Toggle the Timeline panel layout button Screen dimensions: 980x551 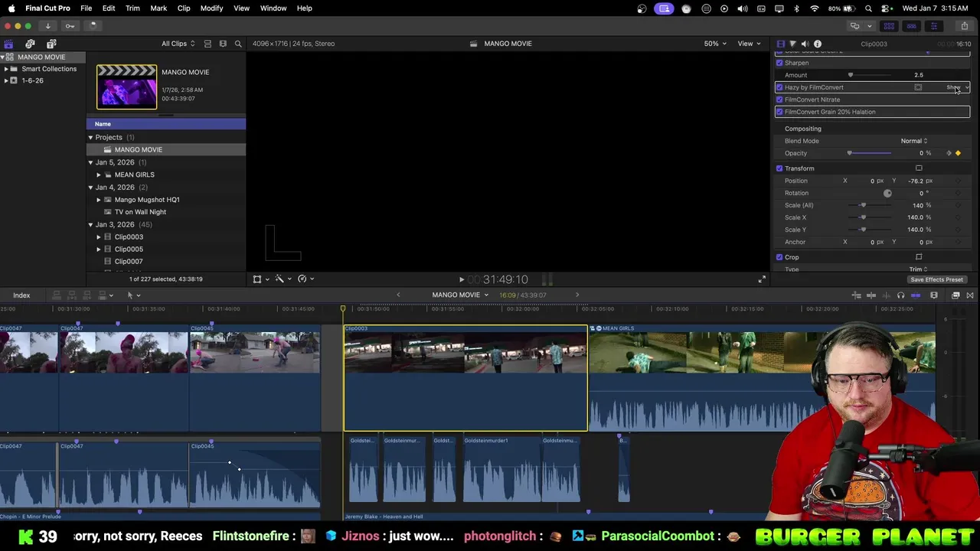(x=911, y=26)
